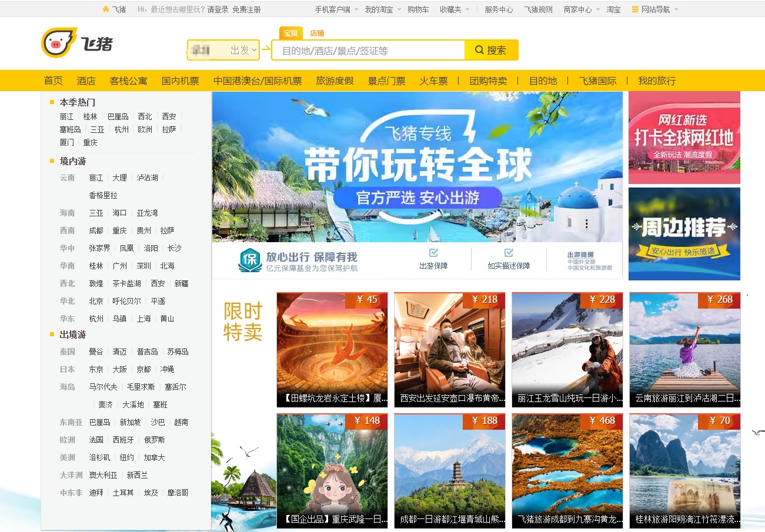Screen dimensions: 765x532
Task: Click the 网红新选 side banner
Action: pos(684,138)
